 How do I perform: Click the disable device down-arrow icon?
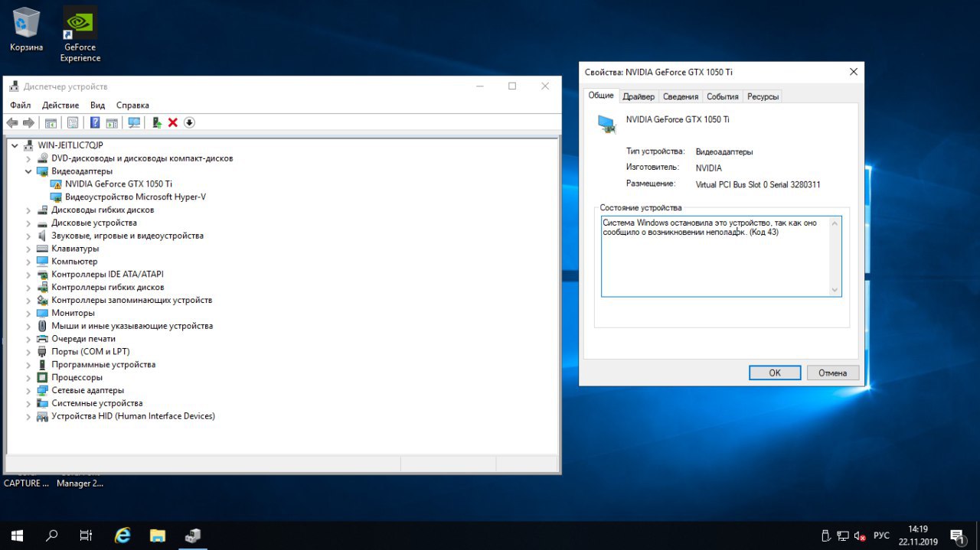tap(190, 122)
